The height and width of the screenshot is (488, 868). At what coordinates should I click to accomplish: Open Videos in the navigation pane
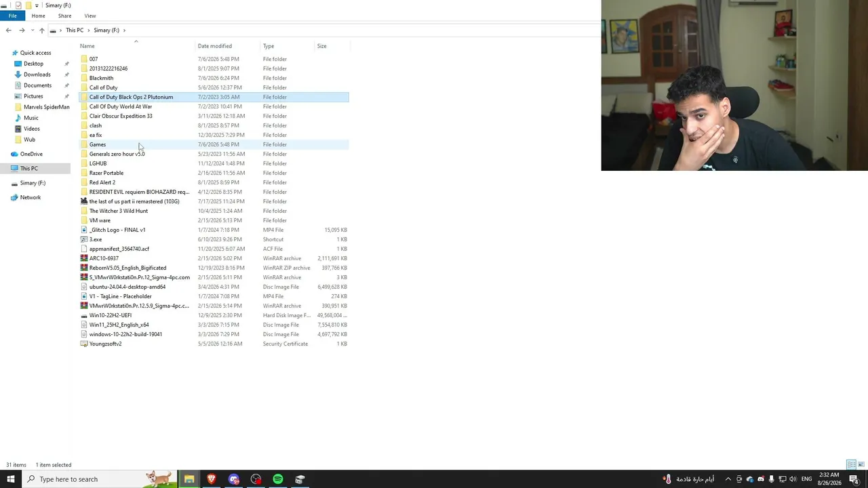pos(31,129)
